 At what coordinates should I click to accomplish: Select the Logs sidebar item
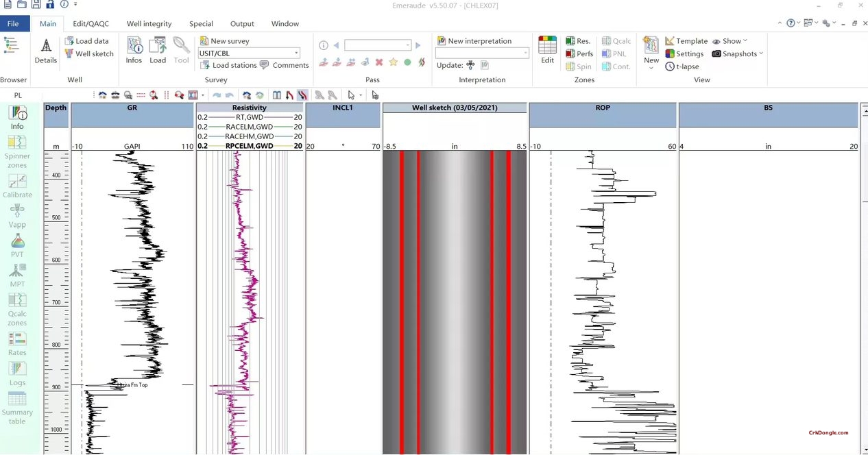point(17,374)
